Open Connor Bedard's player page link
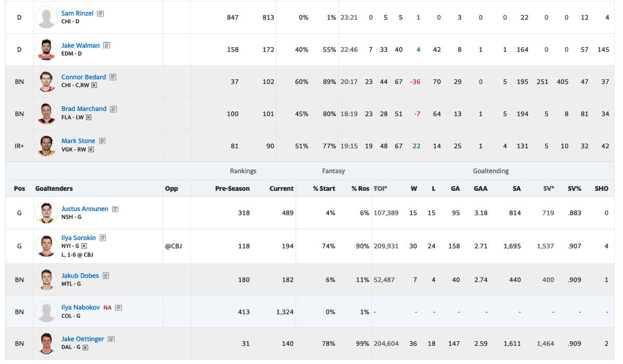The image size is (623, 364). [84, 77]
